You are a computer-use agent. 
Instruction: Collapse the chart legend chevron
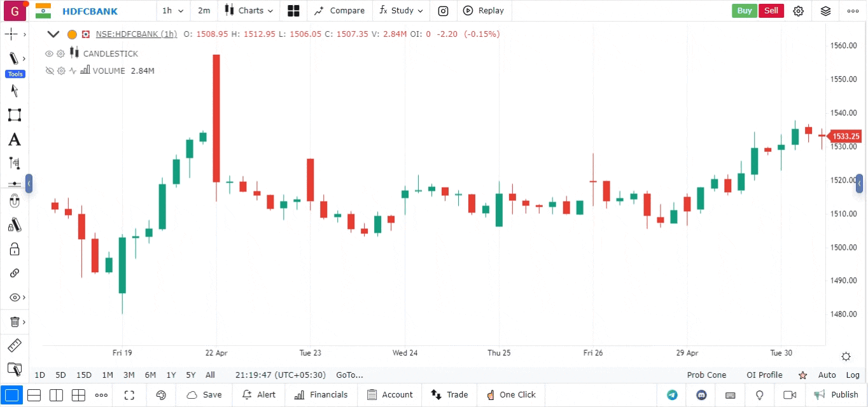click(x=53, y=34)
